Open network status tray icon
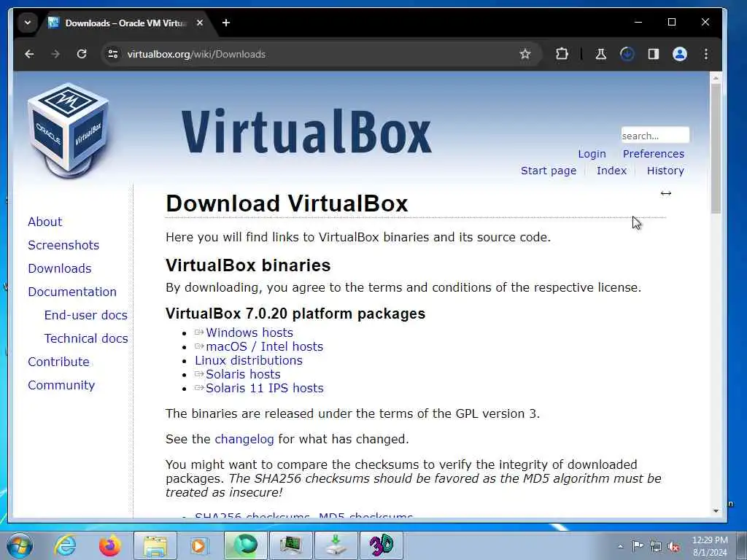Viewport: 747px width, 560px height. click(656, 546)
